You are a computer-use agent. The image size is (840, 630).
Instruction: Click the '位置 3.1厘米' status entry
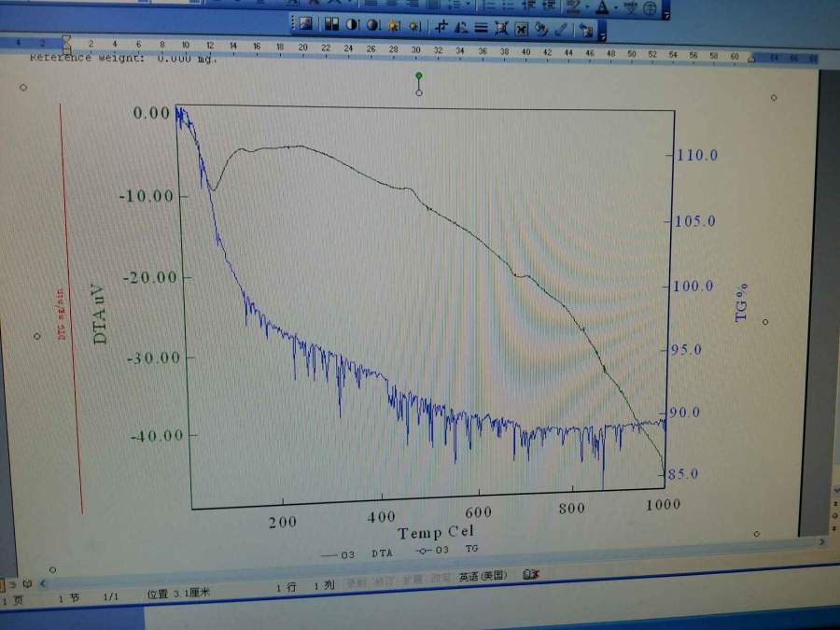click(x=178, y=593)
